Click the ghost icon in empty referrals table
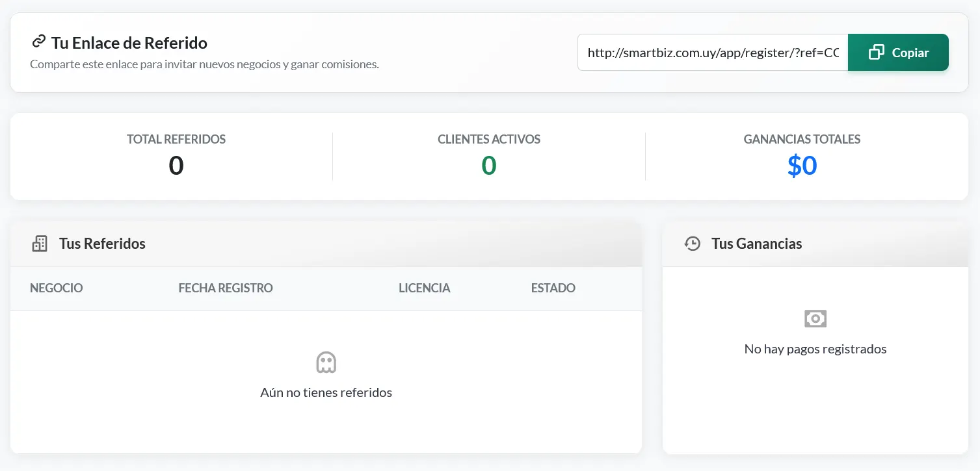This screenshot has height=471, width=980. [326, 362]
